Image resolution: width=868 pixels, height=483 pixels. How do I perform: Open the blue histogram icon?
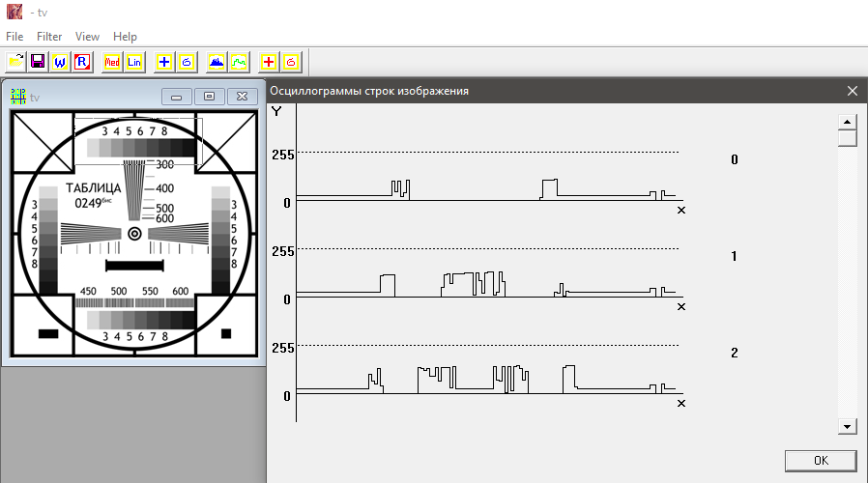[217, 62]
